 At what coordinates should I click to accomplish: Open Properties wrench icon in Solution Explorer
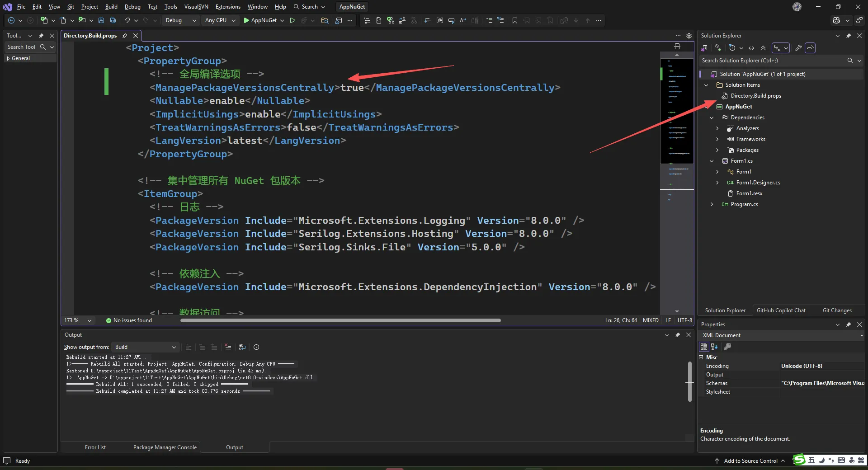pos(798,48)
